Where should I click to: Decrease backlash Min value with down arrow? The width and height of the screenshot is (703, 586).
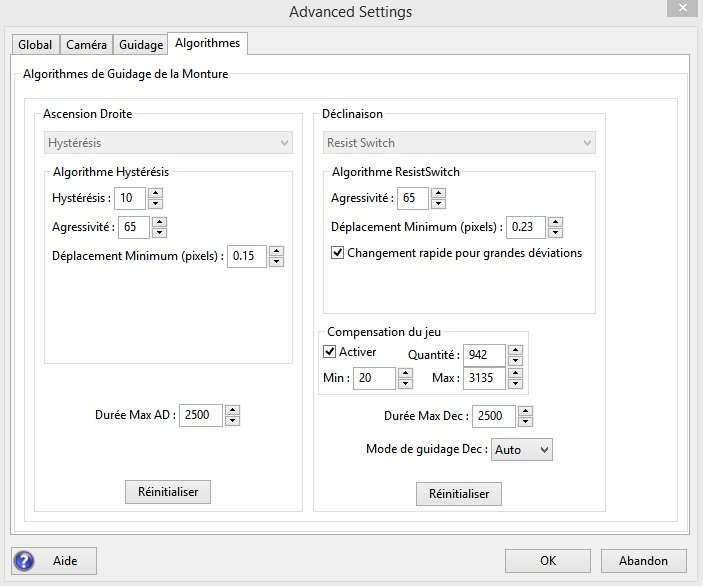pos(405,383)
